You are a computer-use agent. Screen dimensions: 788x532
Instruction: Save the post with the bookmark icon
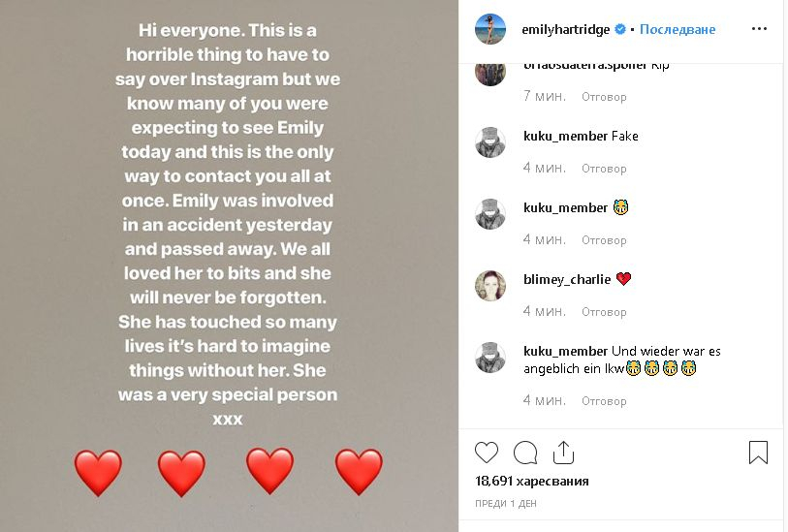(x=758, y=453)
